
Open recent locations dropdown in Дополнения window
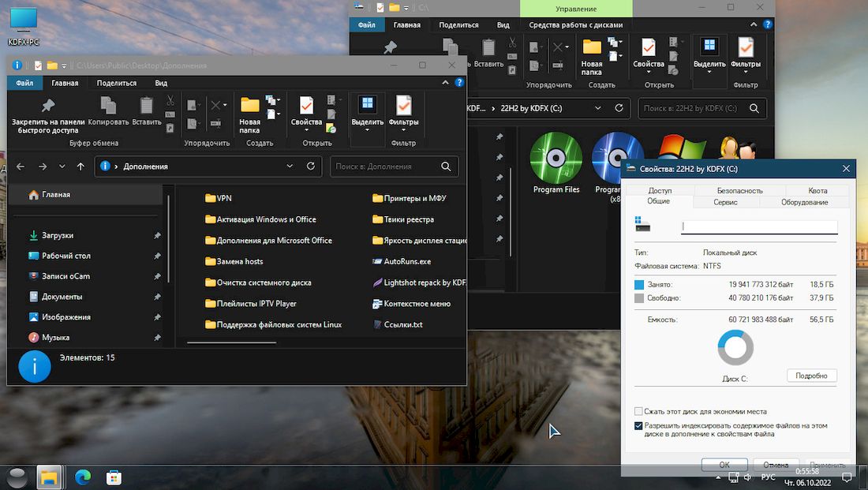[x=62, y=166]
